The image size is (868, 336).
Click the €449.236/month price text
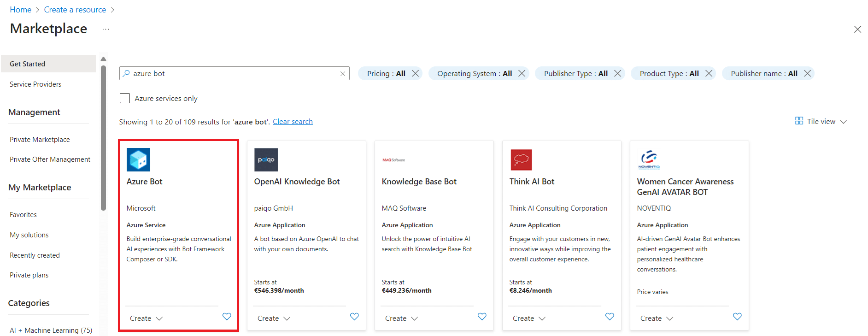pos(406,291)
